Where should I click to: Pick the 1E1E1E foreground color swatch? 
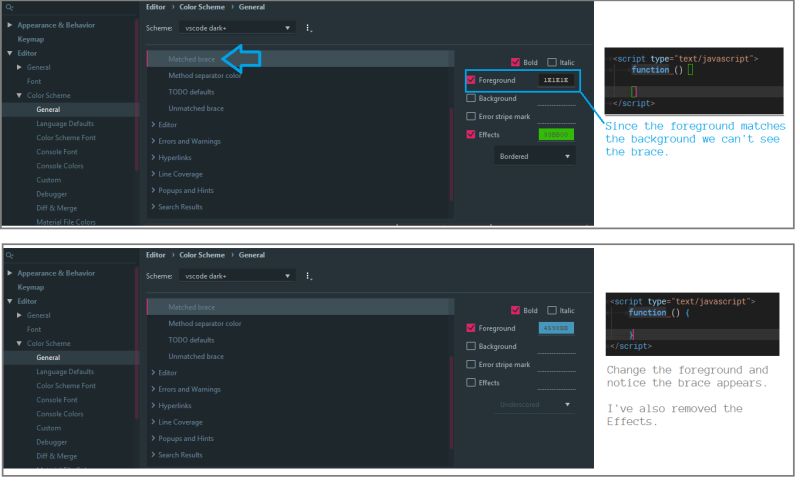[x=556, y=80]
